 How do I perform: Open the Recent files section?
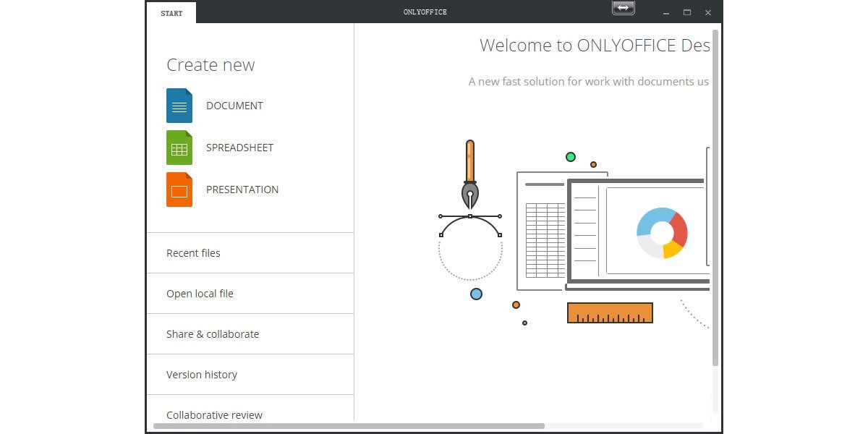click(193, 252)
